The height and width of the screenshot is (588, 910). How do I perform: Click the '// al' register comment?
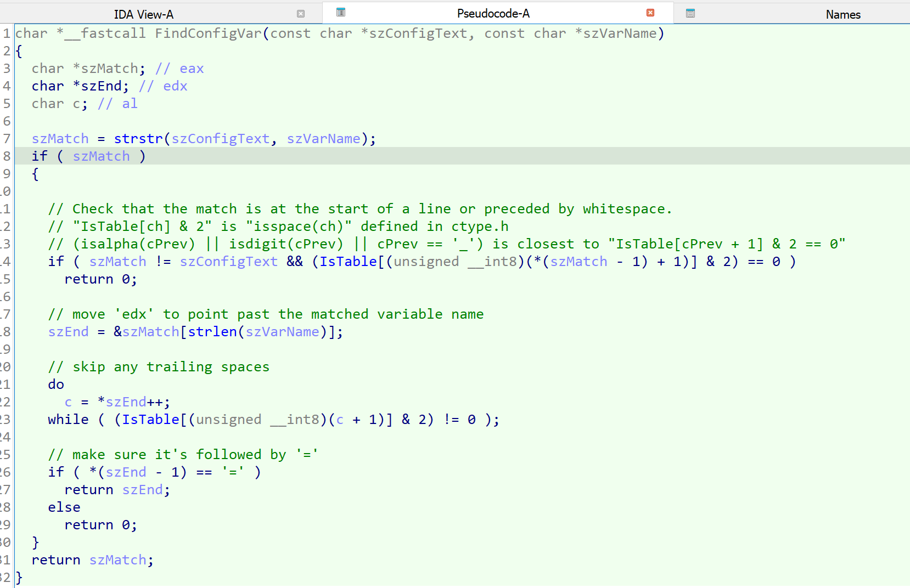point(117,104)
